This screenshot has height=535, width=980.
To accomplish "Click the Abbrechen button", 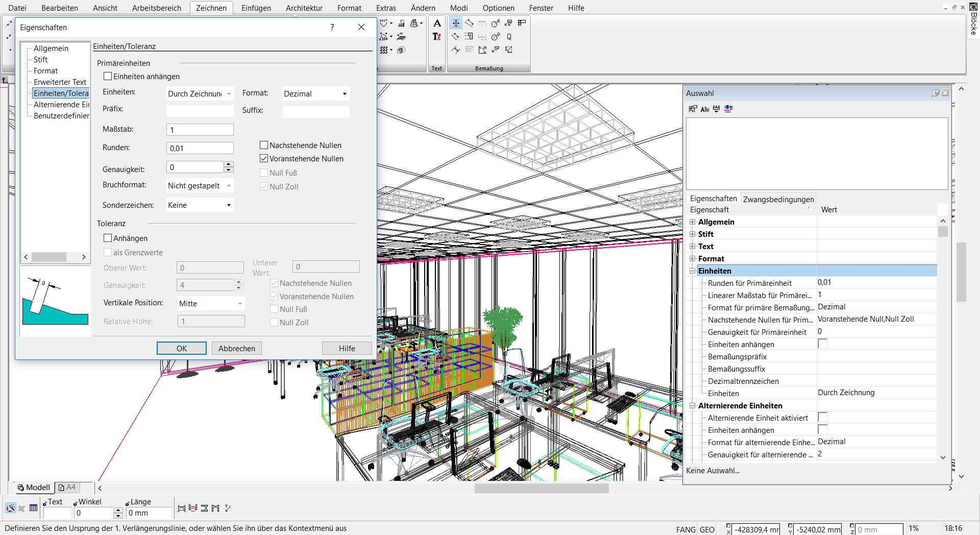I will point(237,348).
